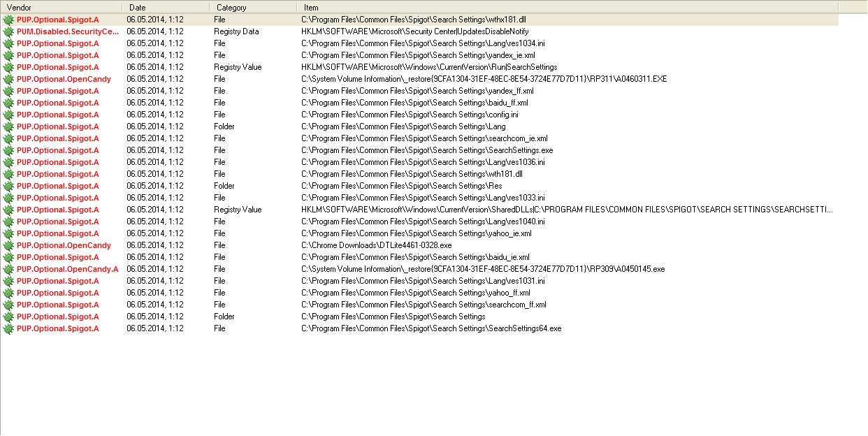Sort by the Category column header
This screenshot has height=436, width=868.
[x=253, y=7]
